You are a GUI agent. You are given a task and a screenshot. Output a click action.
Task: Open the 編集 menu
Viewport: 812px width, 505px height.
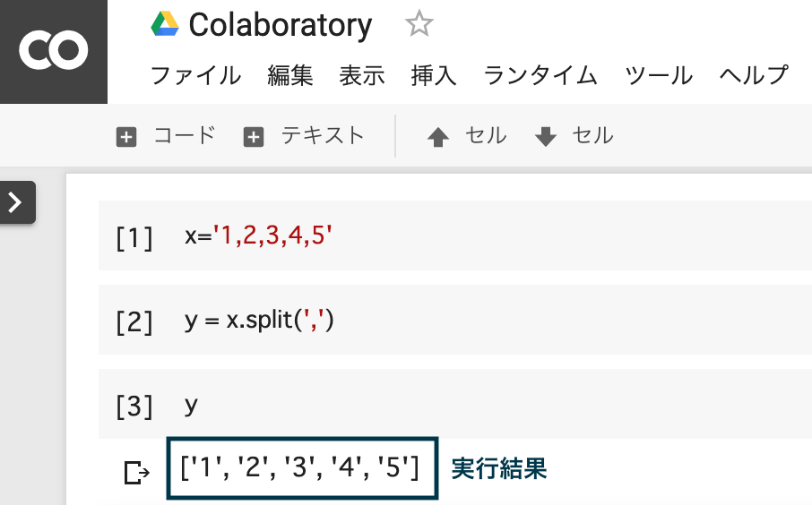point(290,75)
